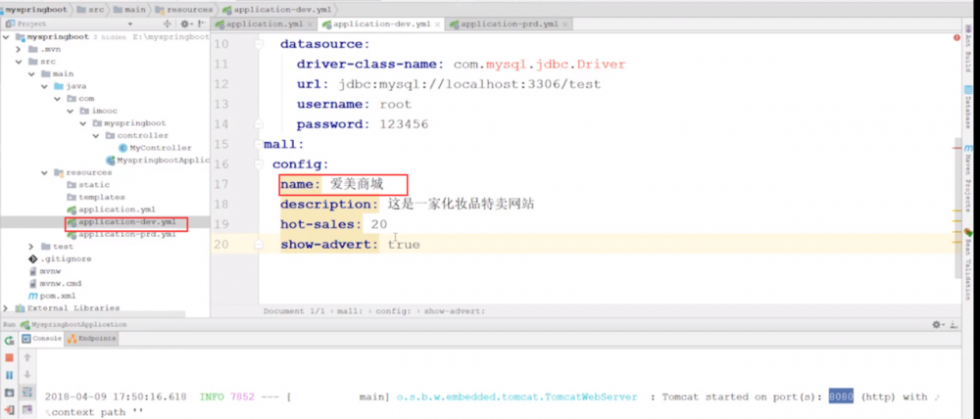Viewport: 980px width, 419px height.
Task: Open the Maven Projects side panel
Action: tap(967, 178)
